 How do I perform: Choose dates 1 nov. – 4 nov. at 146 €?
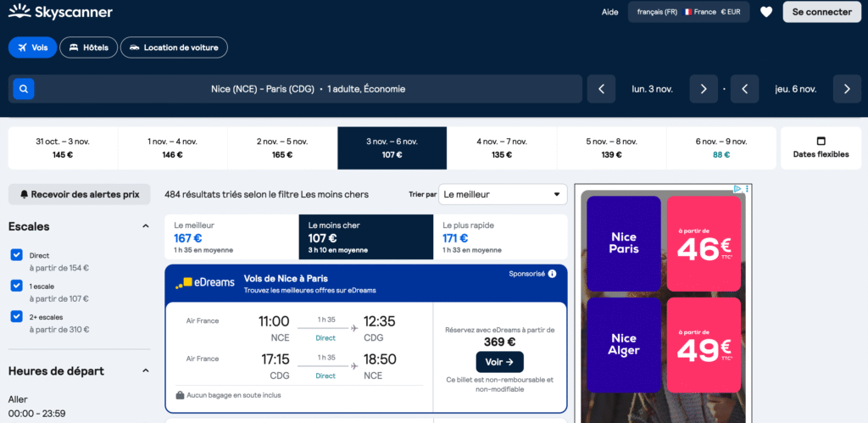click(x=172, y=147)
